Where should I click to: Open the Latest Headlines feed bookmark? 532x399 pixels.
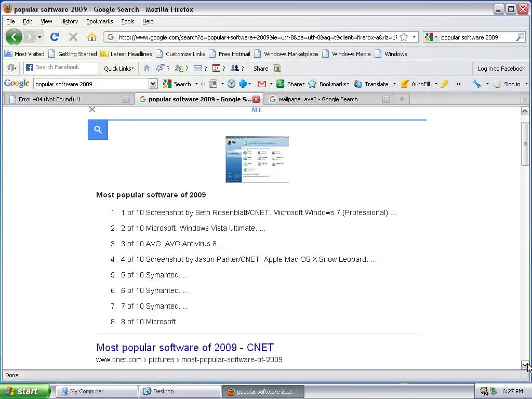[x=126, y=54]
